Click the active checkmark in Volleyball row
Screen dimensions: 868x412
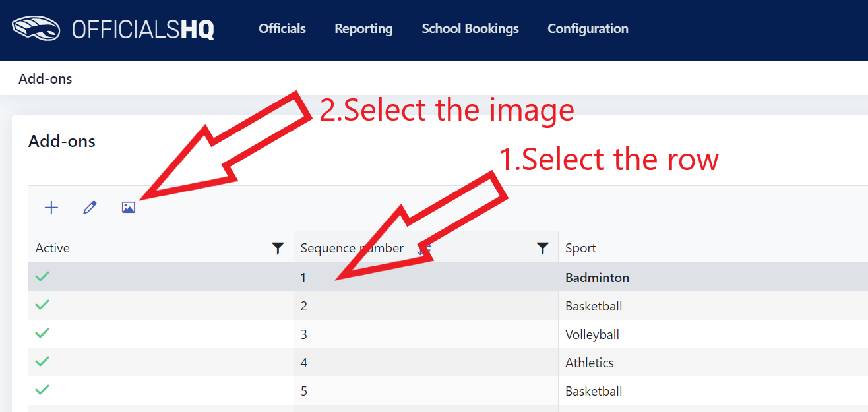tap(42, 333)
